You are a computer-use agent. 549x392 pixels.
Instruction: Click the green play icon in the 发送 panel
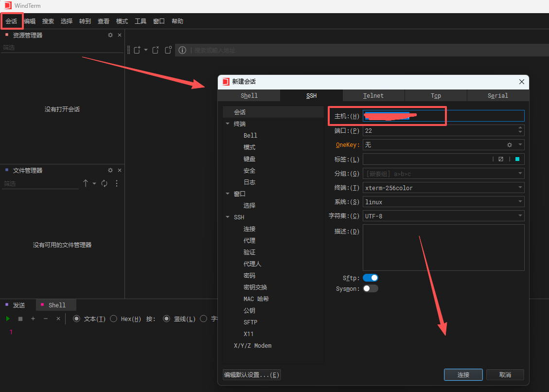[8, 319]
